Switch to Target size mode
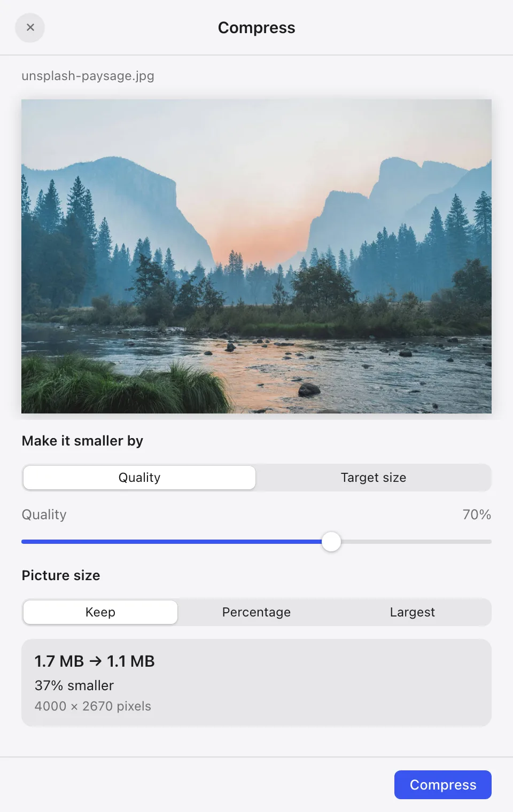The image size is (513, 812). click(374, 478)
